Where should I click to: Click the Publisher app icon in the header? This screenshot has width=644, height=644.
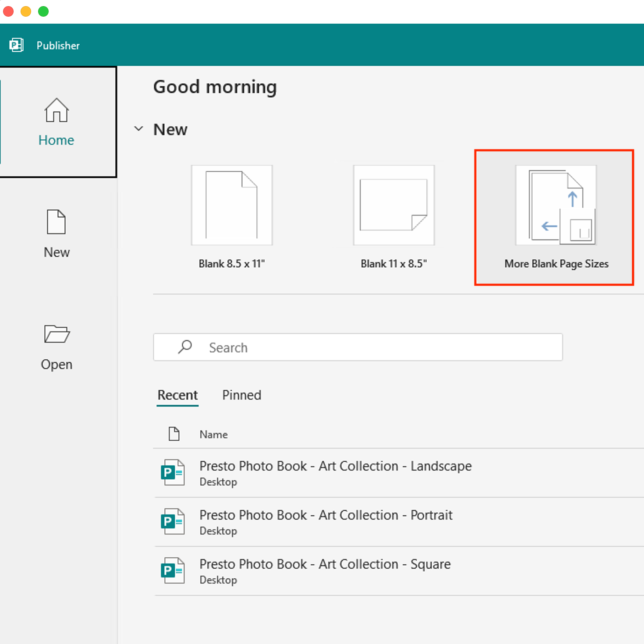coord(16,45)
